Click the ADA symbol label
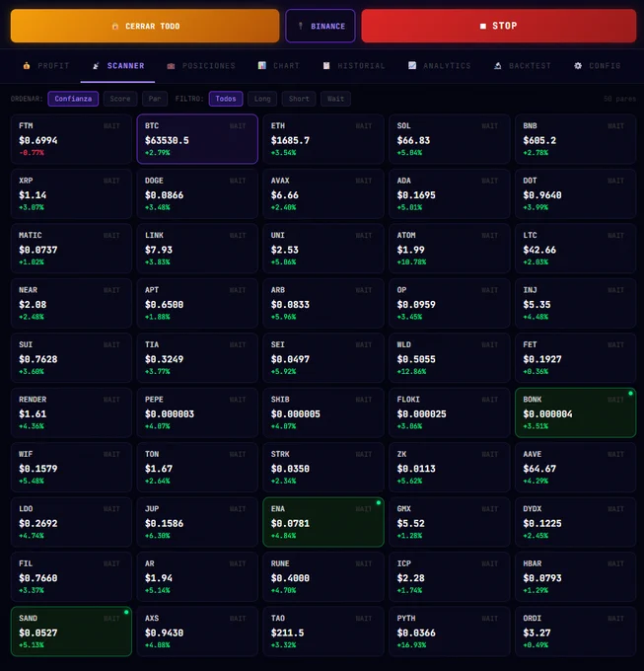The width and height of the screenshot is (644, 671). click(x=403, y=181)
